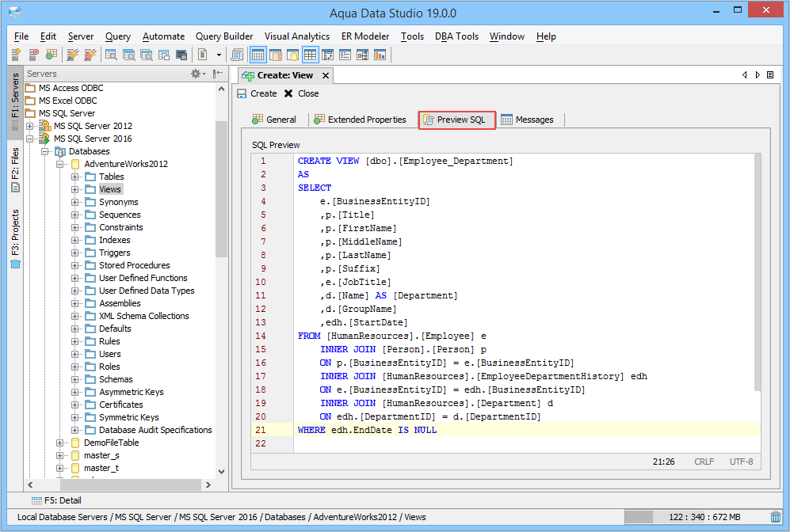Viewport: 790px width, 532px height.
Task: Open the servers panel gear settings icon
Action: [196, 74]
